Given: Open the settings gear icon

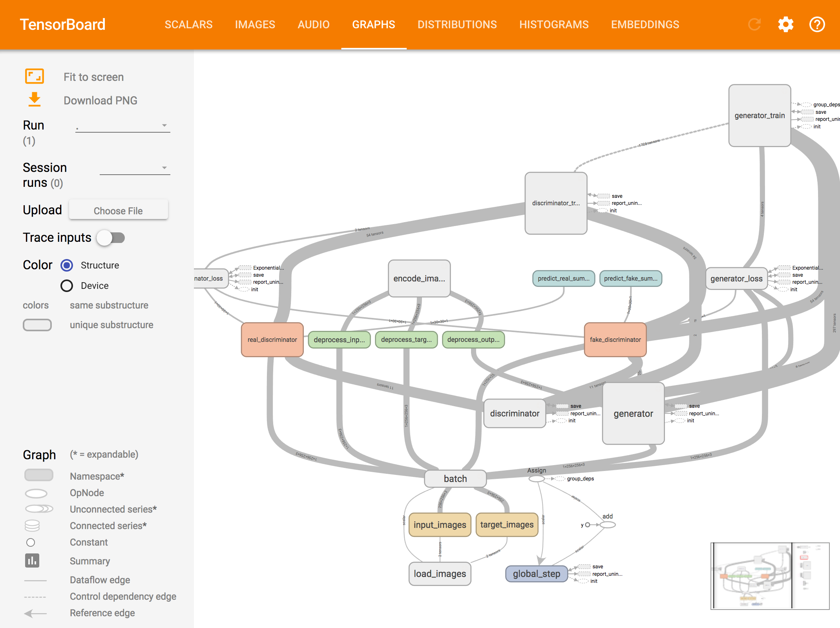Looking at the screenshot, I should 786,24.
